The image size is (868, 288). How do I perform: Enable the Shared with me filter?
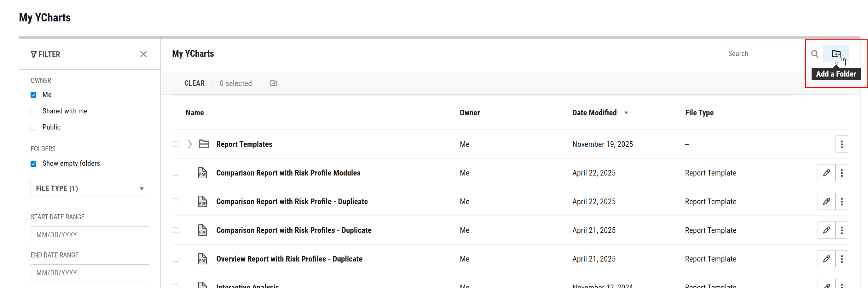coord(33,112)
